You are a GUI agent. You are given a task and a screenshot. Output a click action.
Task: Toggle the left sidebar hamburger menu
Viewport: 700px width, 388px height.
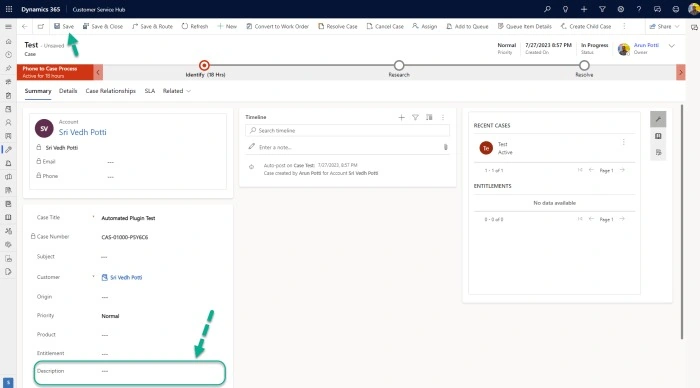tap(8, 27)
